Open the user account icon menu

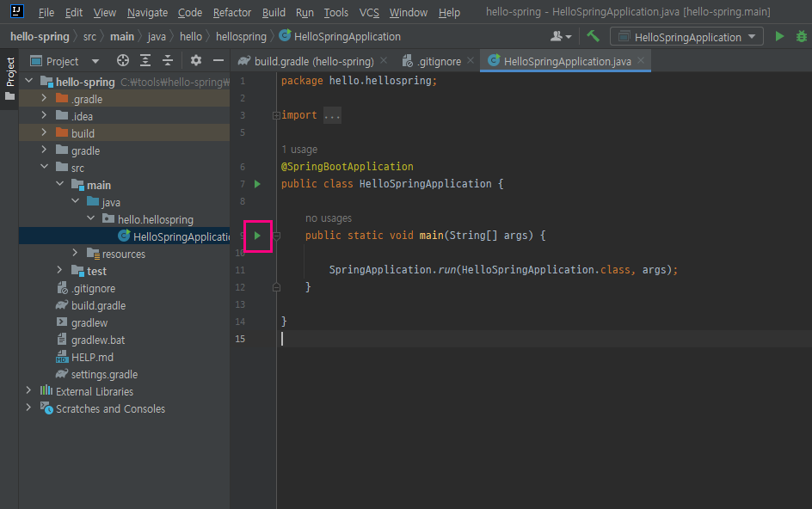click(x=561, y=36)
